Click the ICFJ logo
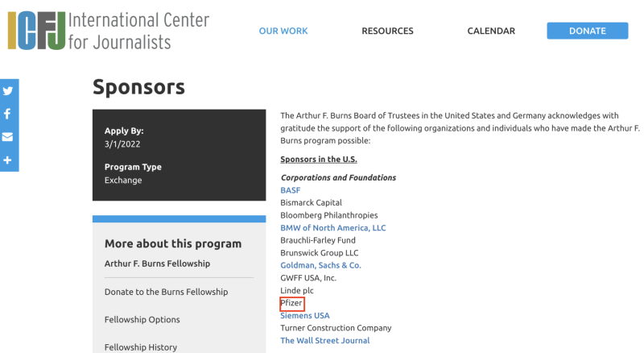Image resolution: width=644 pixels, height=353 pixels. click(x=109, y=31)
